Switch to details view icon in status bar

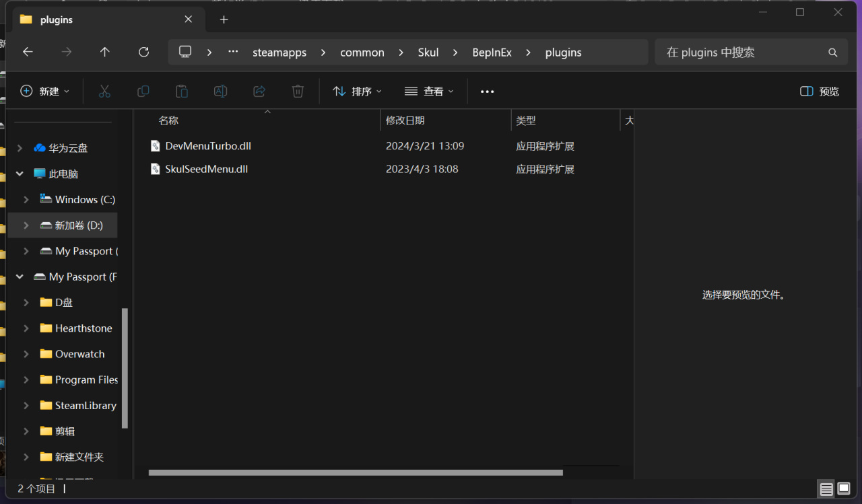point(826,489)
